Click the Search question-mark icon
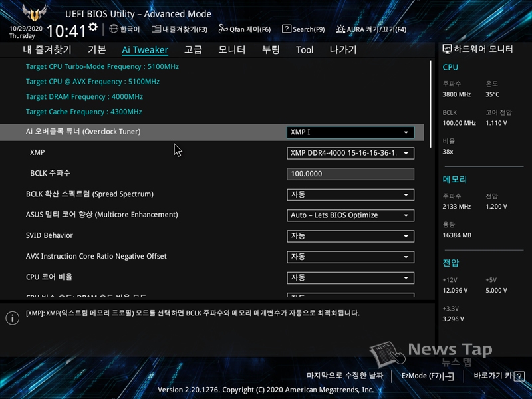This screenshot has height=399, width=532. point(287,29)
